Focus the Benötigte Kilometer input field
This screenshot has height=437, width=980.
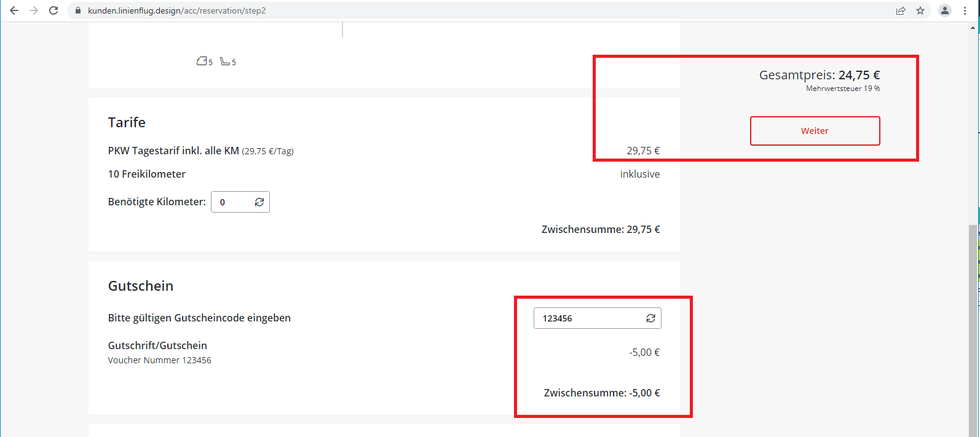[x=233, y=202]
